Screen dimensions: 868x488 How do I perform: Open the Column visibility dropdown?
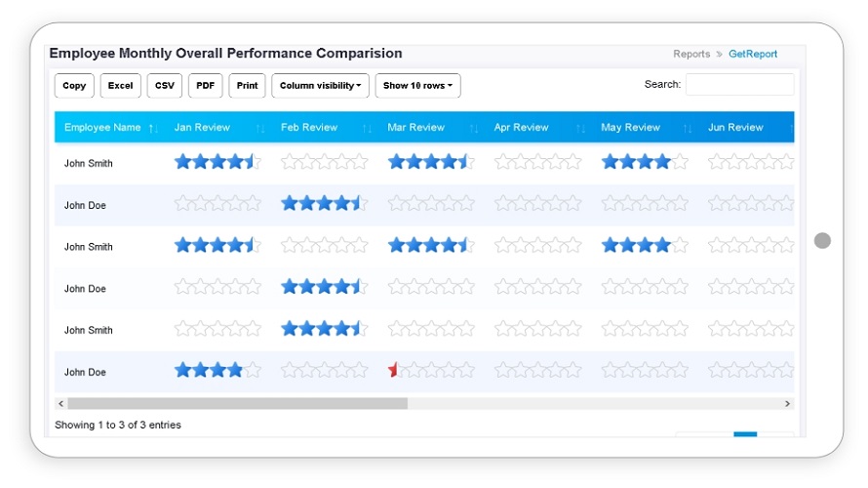(x=320, y=86)
